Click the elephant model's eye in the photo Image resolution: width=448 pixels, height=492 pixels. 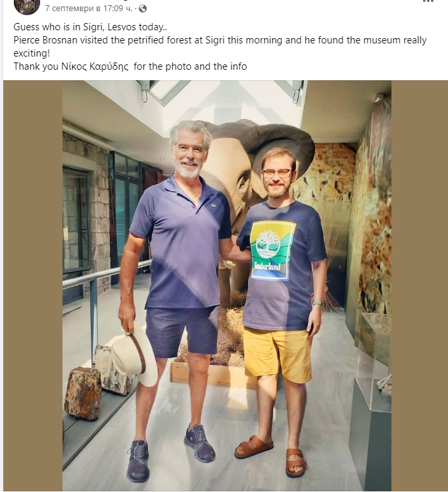click(x=242, y=182)
